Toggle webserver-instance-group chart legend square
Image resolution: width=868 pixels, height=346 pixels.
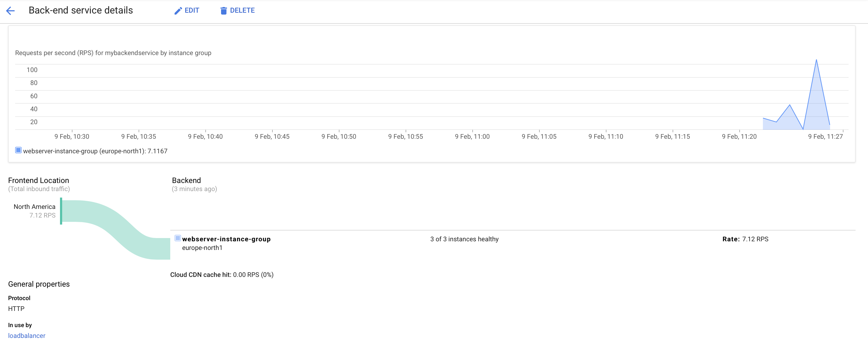18,150
